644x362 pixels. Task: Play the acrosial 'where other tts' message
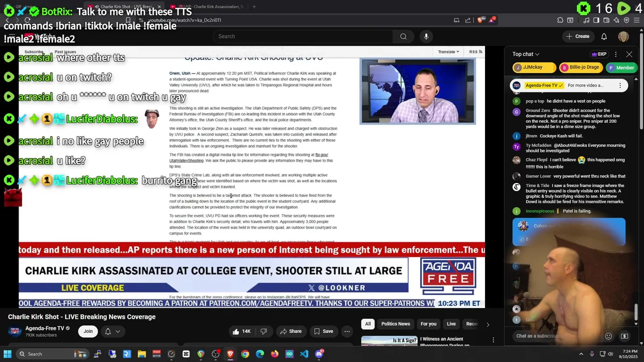pyautogui.click(x=9, y=57)
